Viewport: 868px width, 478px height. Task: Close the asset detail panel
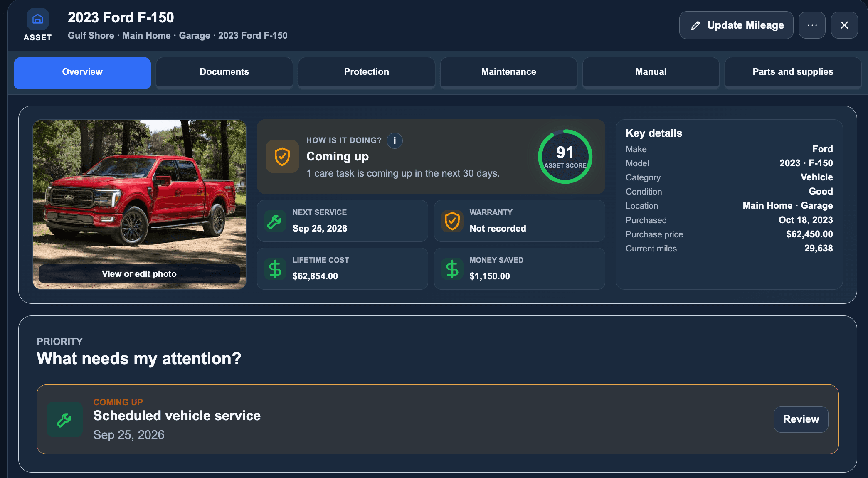pos(844,25)
